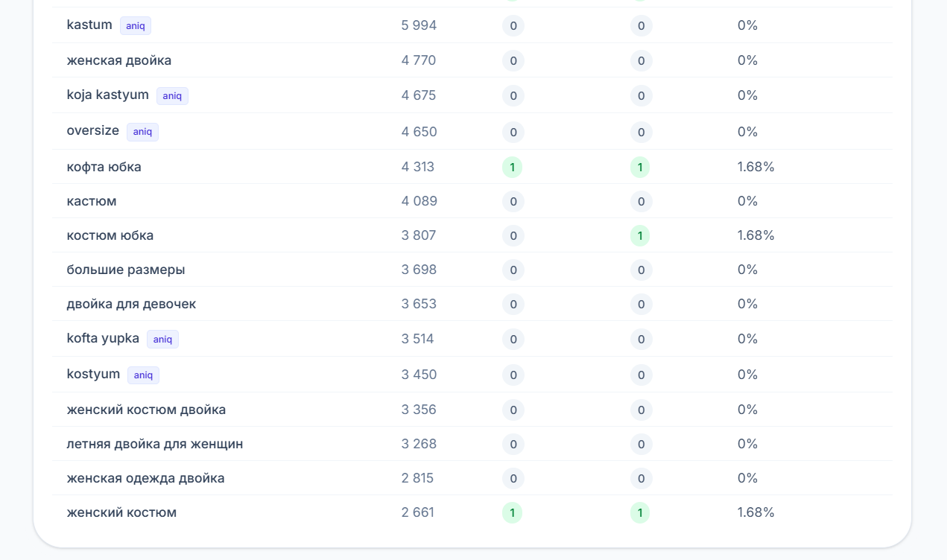Screen dimensions: 947x560
Task: Select the aniq badge next to oversize
Action: click(142, 132)
